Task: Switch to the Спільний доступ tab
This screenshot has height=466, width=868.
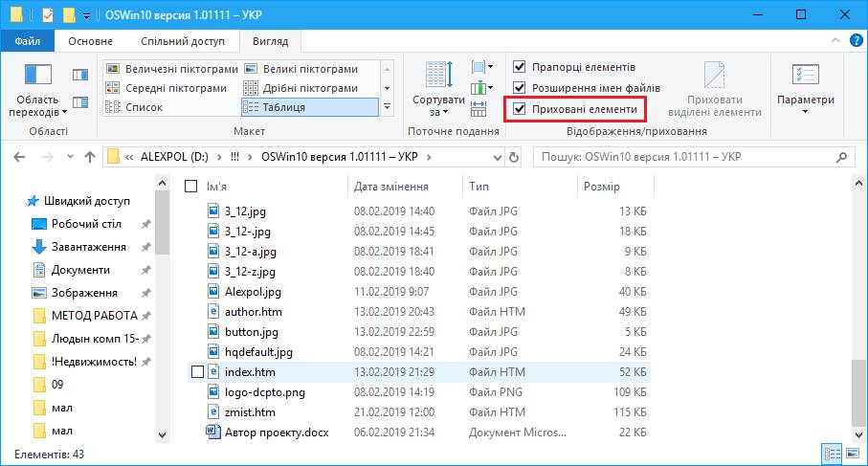Action: (183, 41)
